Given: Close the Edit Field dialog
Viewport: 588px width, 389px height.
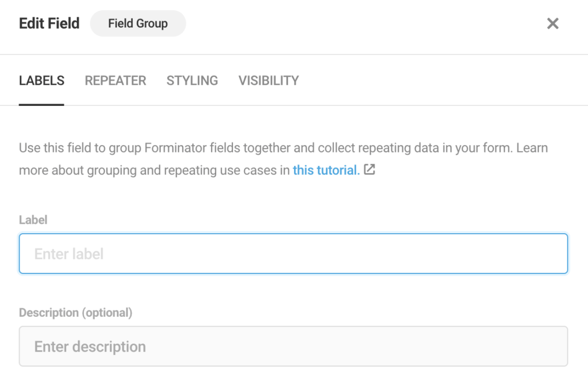Looking at the screenshot, I should 553,24.
